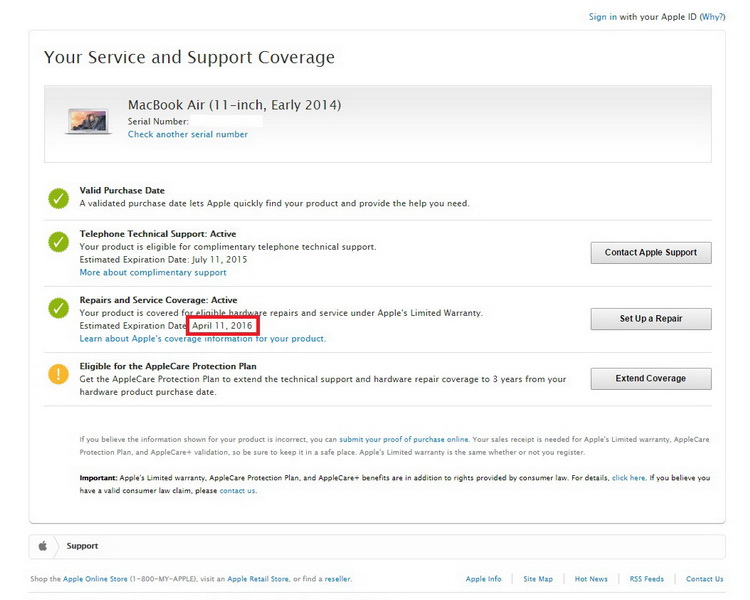
Task: Open the Contact Us footer link
Action: pyautogui.click(x=704, y=579)
